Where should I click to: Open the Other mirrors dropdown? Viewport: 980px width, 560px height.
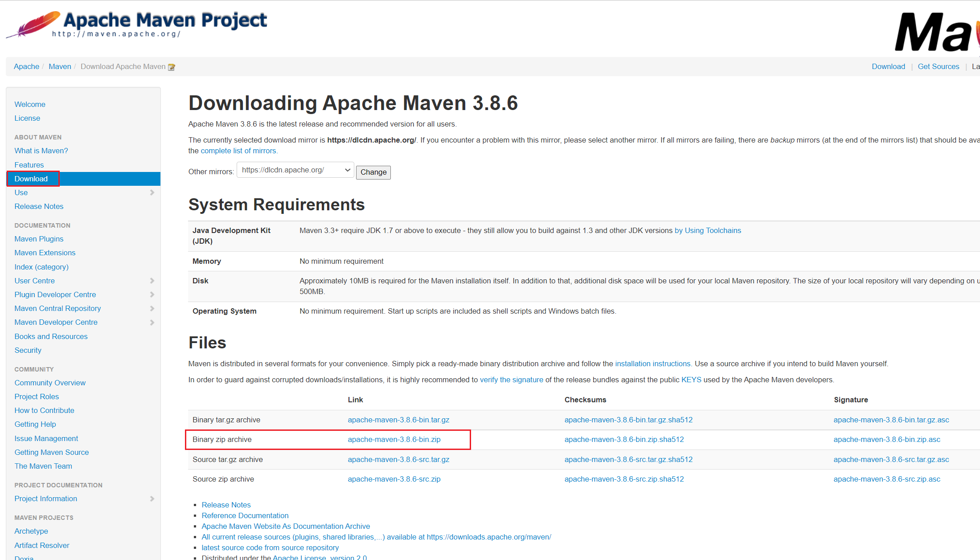click(295, 170)
